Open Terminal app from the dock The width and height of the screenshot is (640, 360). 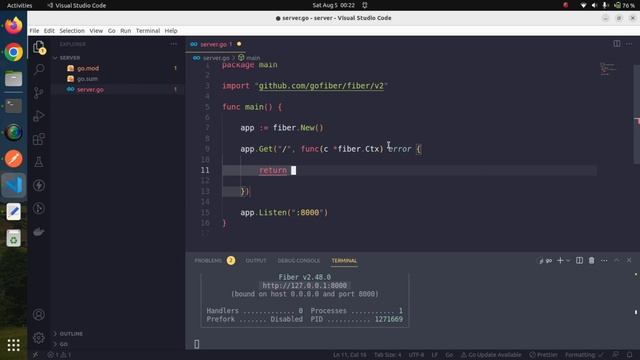(x=13, y=106)
